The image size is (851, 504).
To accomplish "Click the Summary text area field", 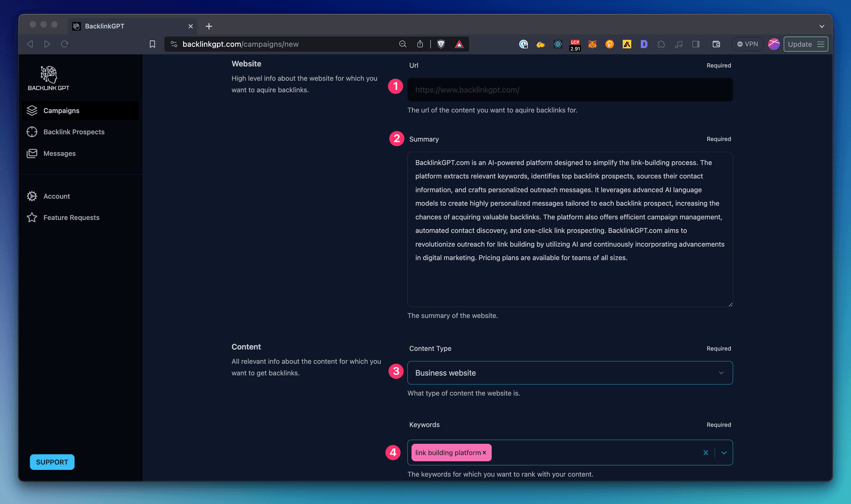I will tap(570, 229).
